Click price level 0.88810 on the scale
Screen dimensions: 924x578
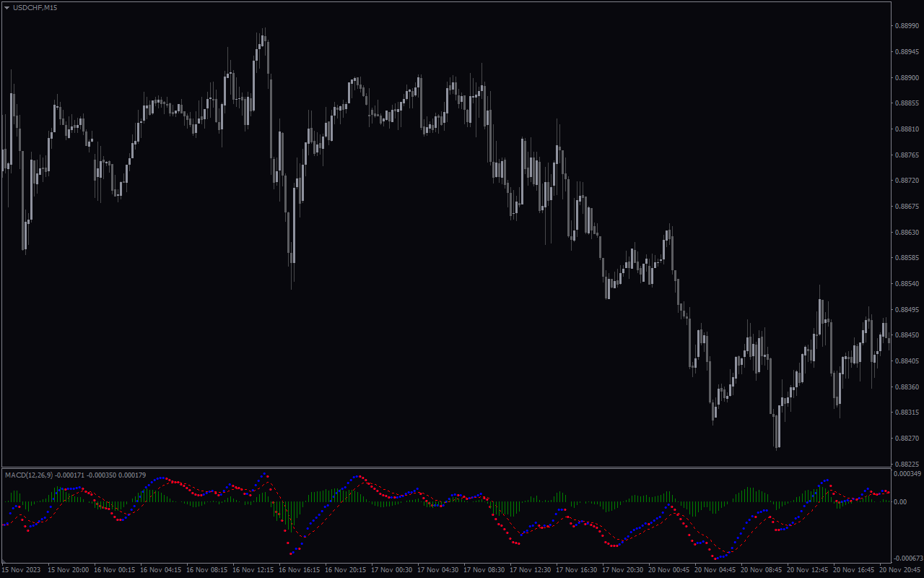pos(907,129)
